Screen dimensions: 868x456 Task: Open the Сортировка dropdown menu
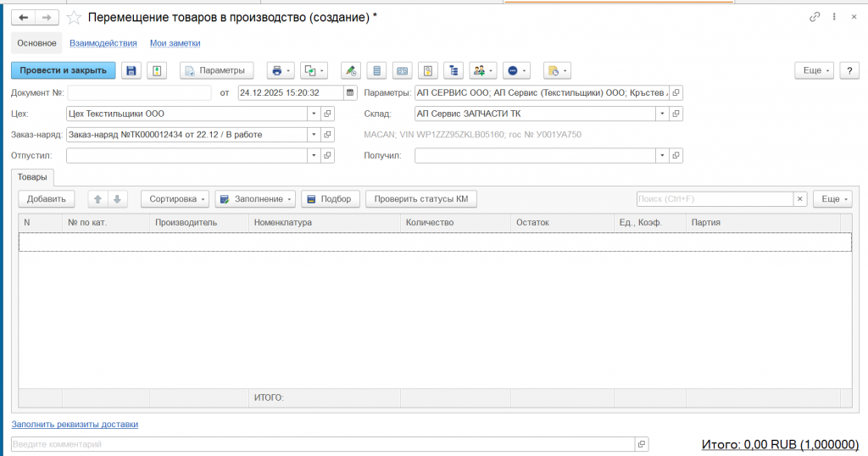[175, 199]
